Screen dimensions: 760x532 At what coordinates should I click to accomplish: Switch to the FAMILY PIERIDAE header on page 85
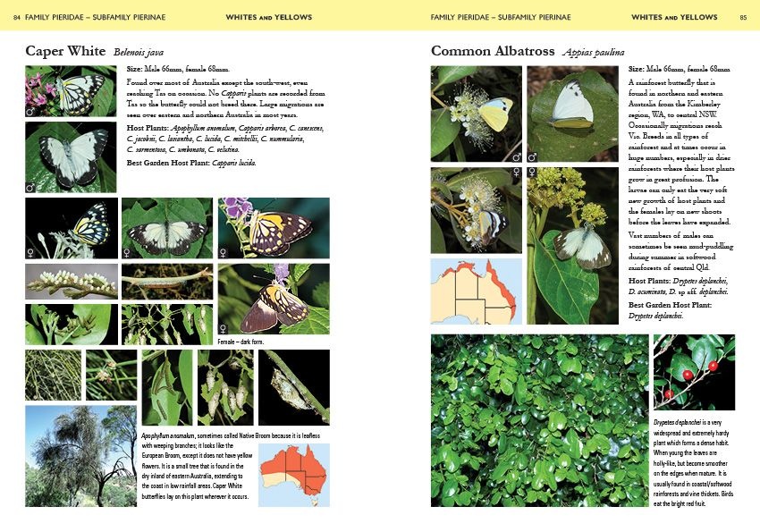tap(501, 16)
